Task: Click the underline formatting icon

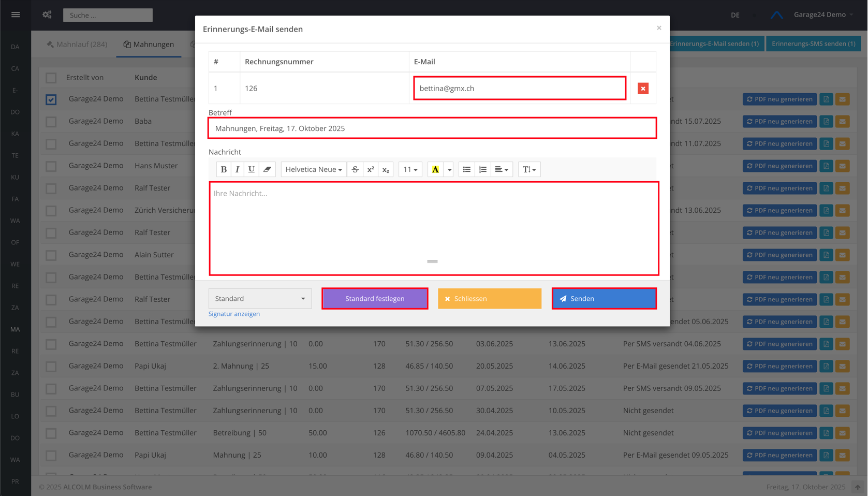Action: [252, 169]
